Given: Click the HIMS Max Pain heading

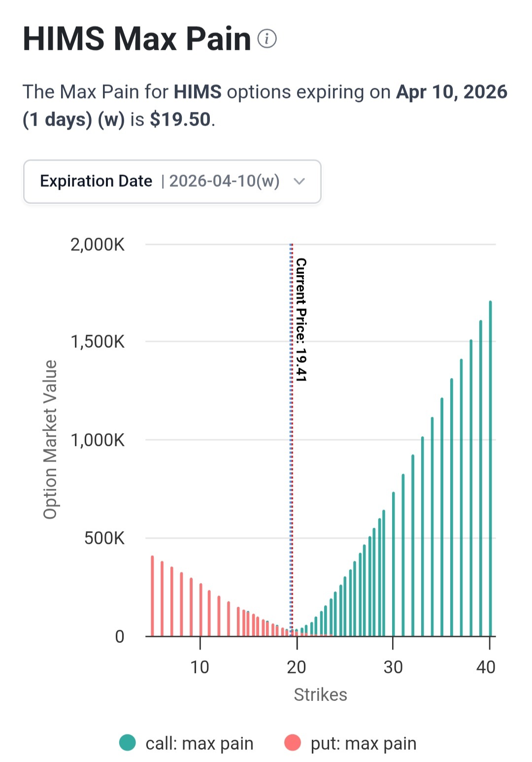Looking at the screenshot, I should click(137, 38).
